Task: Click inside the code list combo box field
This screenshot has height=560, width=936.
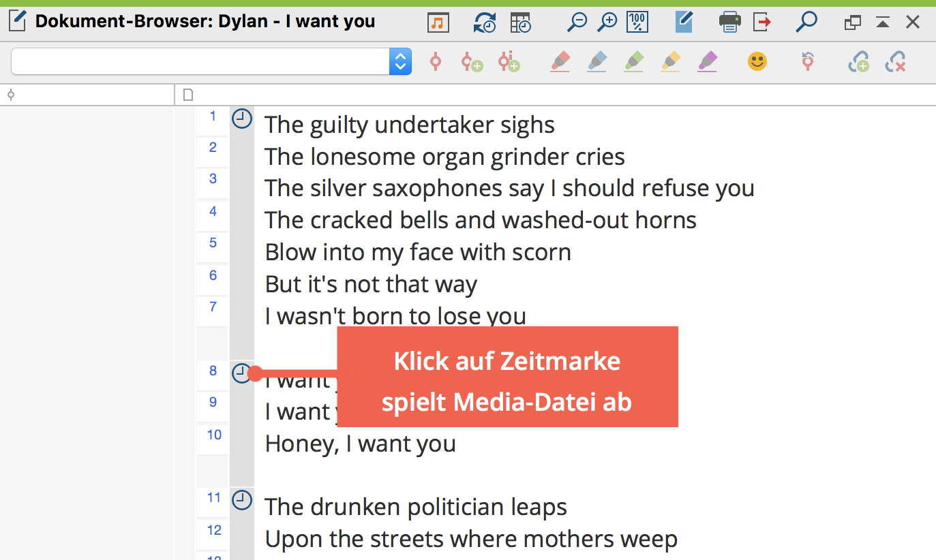Action: click(x=200, y=61)
